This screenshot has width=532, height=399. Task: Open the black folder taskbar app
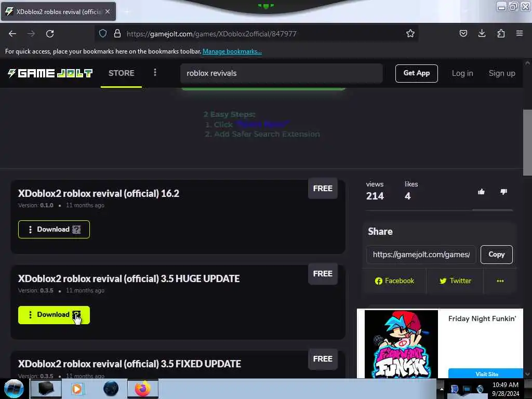click(46, 389)
